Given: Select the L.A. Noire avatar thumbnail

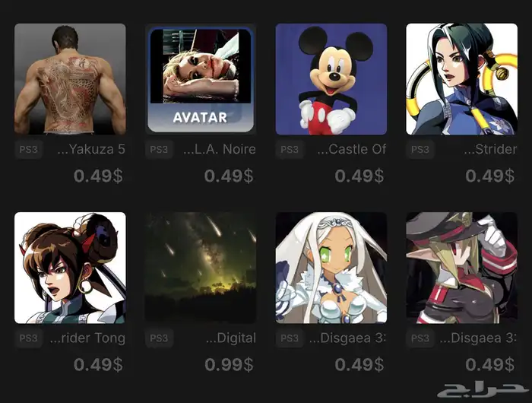Looking at the screenshot, I should coord(201,79).
